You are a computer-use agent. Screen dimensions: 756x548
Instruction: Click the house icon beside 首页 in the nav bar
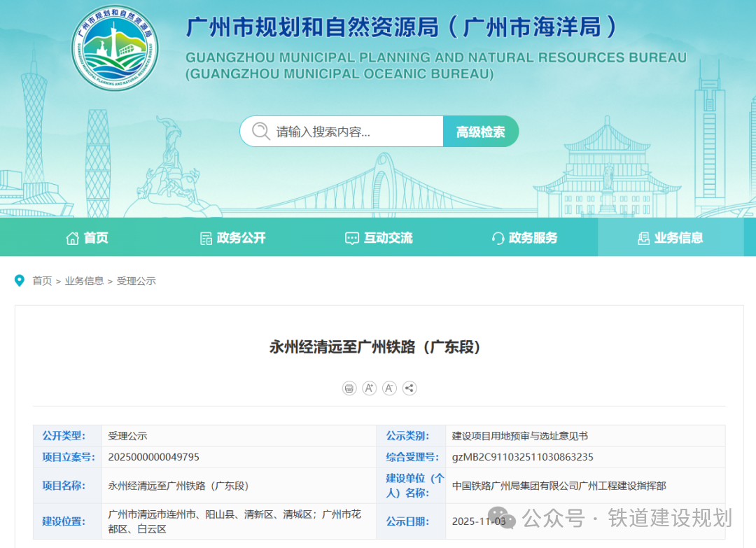click(72, 238)
